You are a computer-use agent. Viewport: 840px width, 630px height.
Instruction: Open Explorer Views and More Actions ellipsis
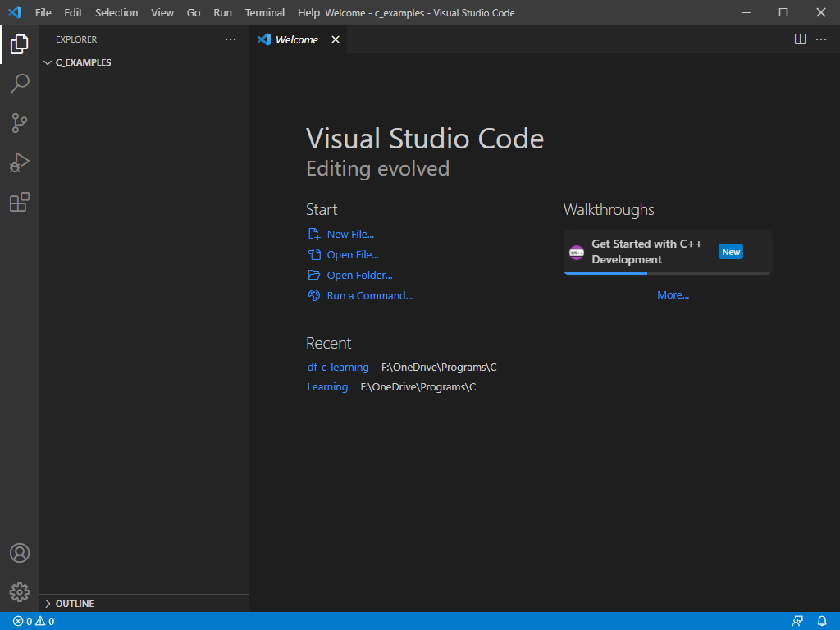(x=231, y=39)
